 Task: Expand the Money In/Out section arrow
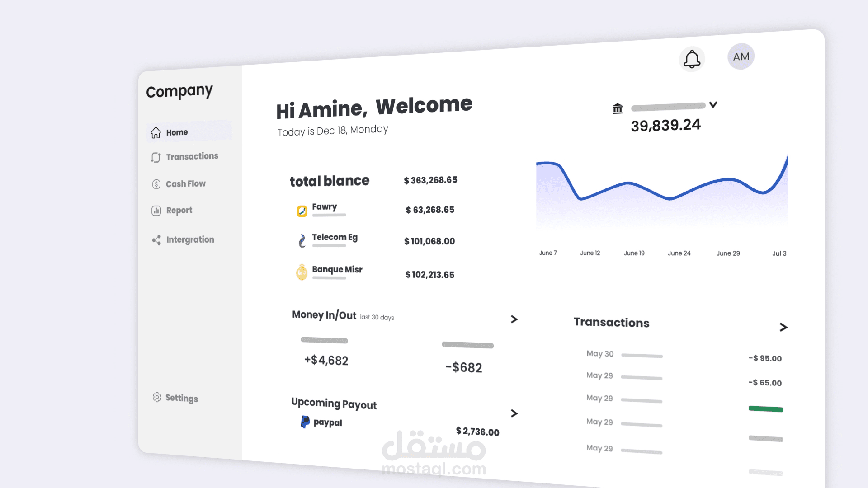(x=514, y=319)
